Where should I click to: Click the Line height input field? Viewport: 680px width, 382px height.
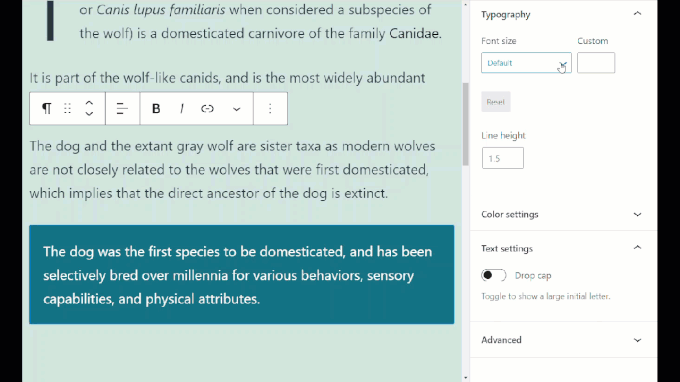click(x=503, y=158)
